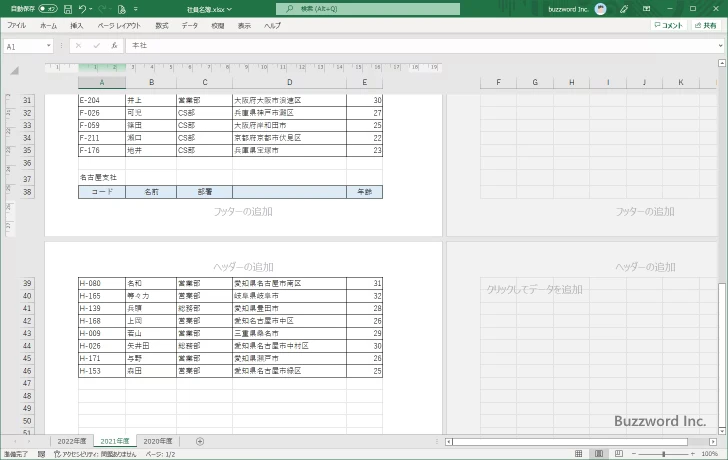The width and height of the screenshot is (728, 460).
Task: Switch to the 2022年度 sheet tab
Action: click(72, 441)
